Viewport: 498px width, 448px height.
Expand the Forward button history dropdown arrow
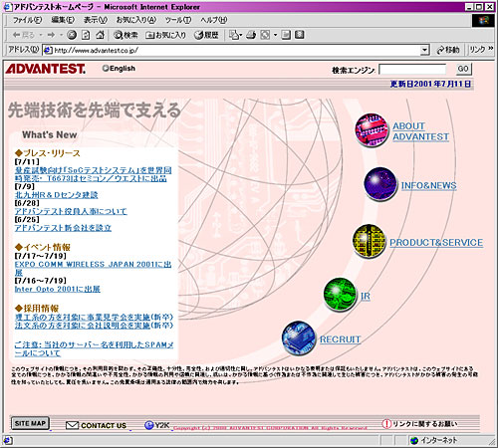click(61, 35)
